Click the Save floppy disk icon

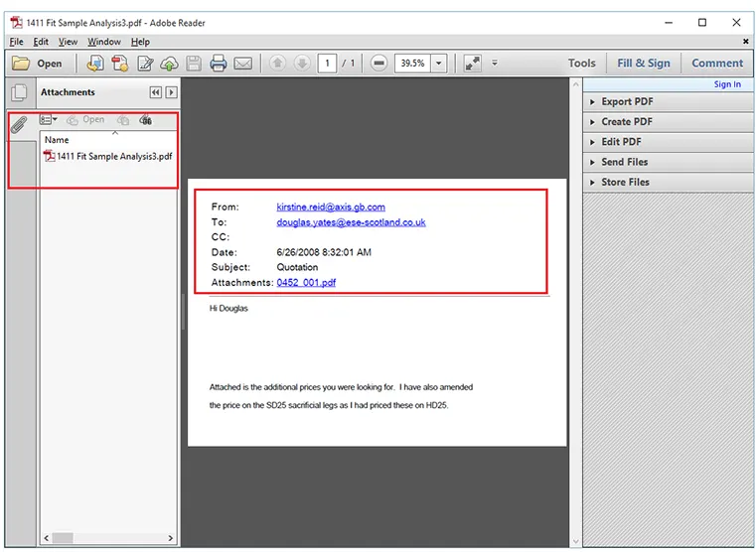194,64
